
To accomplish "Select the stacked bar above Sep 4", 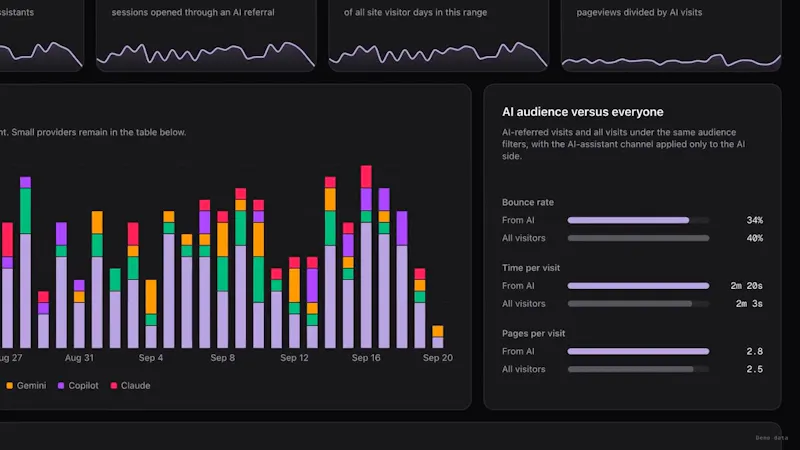I will tap(151, 314).
